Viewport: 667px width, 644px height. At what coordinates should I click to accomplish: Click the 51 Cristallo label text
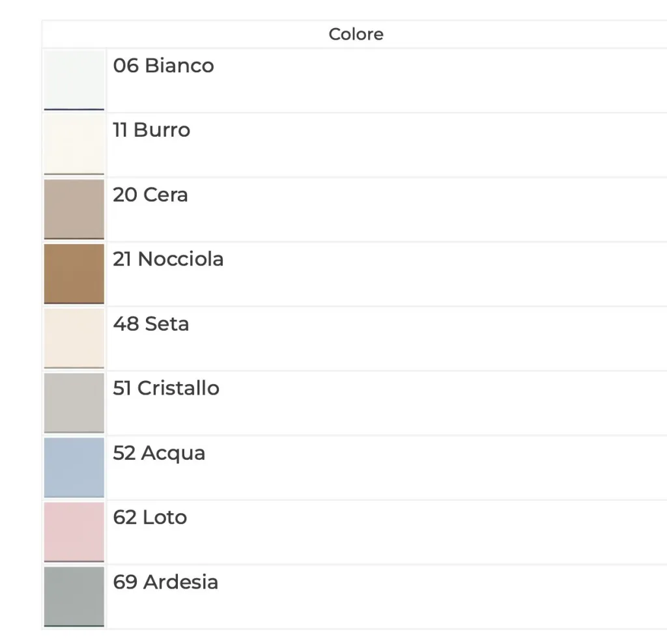click(166, 388)
